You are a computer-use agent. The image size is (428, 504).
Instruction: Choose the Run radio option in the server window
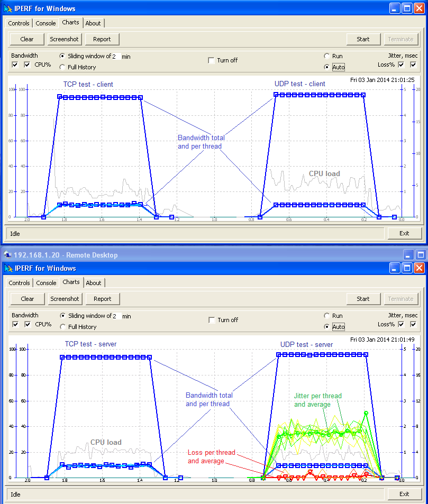click(x=327, y=316)
